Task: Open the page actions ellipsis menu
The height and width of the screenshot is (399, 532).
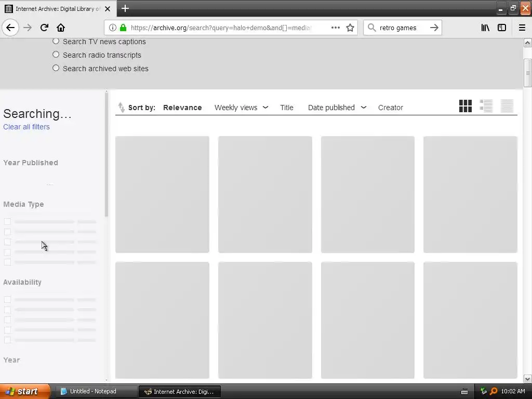Action: point(335,28)
